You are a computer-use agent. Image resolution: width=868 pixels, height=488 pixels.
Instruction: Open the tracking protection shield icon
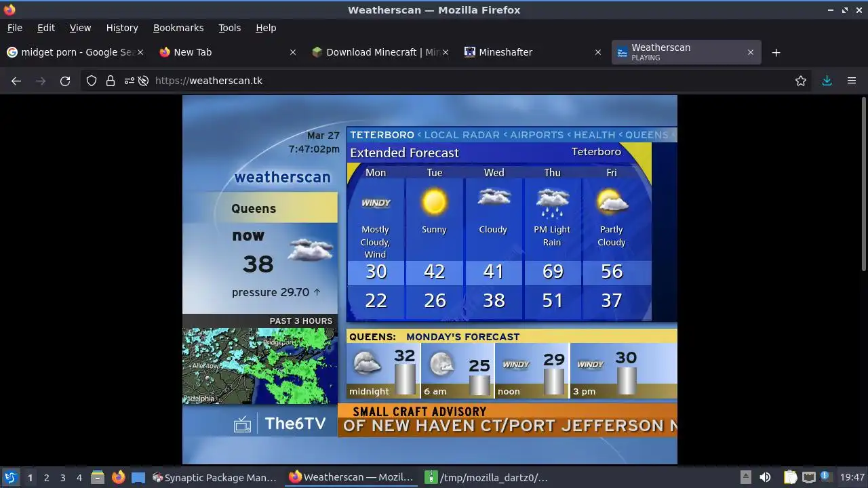(x=92, y=81)
